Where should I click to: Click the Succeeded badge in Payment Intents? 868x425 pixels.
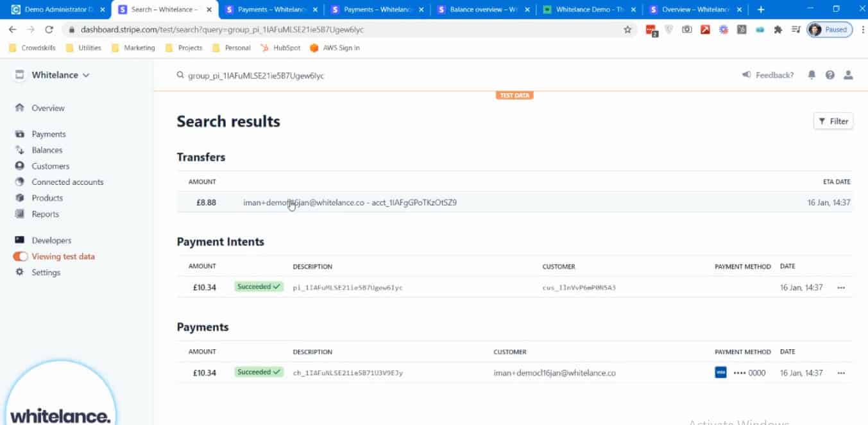tap(259, 287)
